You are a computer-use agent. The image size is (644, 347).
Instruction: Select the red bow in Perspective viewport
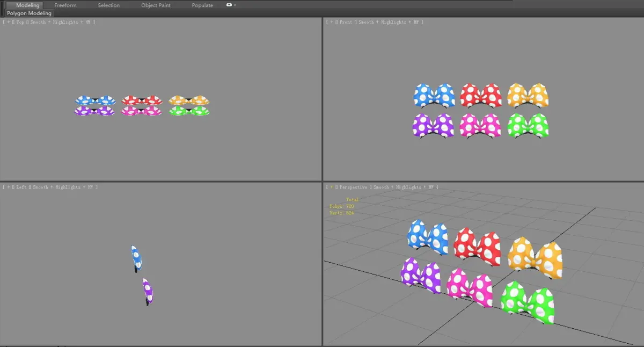(x=477, y=247)
